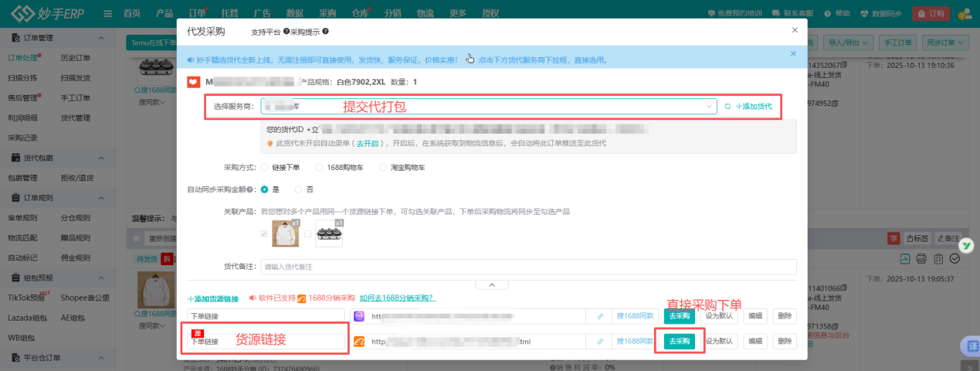The width and height of the screenshot is (980, 371).
Task: Click the 采购提示 help question-mark icon
Action: [325, 32]
